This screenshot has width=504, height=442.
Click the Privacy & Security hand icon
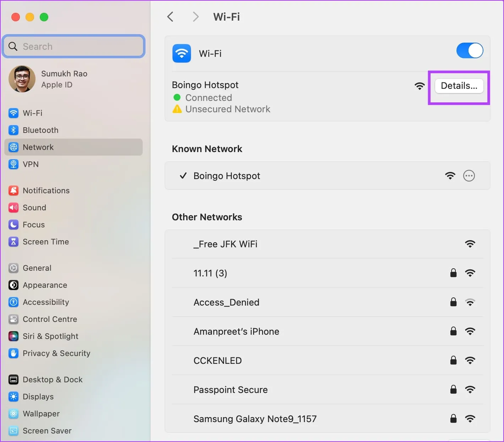[x=13, y=353]
